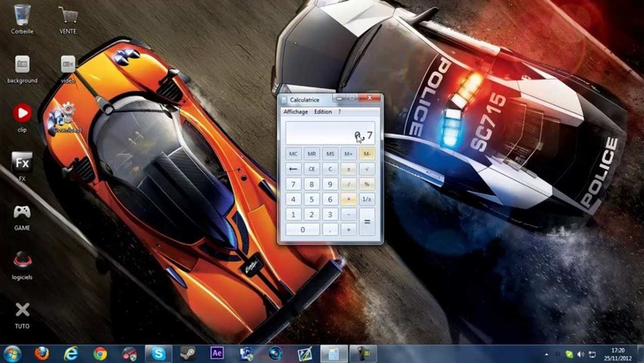644x363 pixels.
Task: Open Steam from the taskbar
Action: click(188, 353)
